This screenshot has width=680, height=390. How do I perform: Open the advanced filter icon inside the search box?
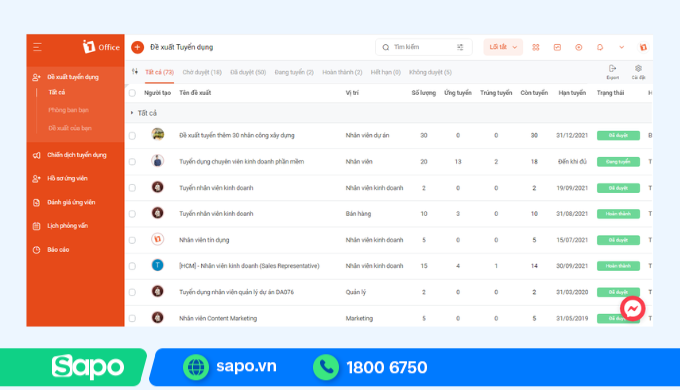460,47
